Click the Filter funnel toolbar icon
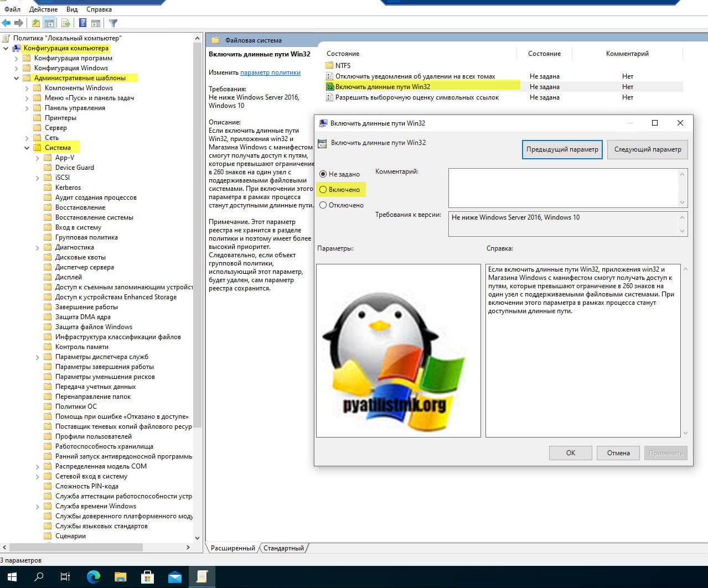Viewport: 708px width, 588px height. point(113,23)
